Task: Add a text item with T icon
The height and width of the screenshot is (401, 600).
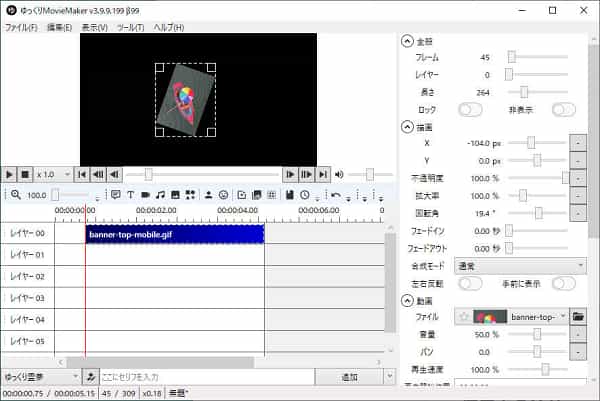Action: click(130, 195)
